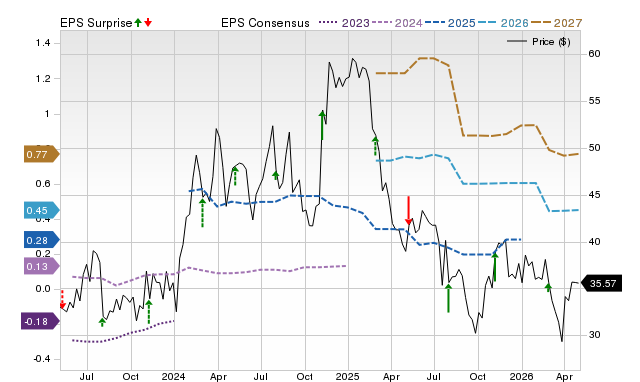Click the EPS Surprise legend title

[96, 23]
